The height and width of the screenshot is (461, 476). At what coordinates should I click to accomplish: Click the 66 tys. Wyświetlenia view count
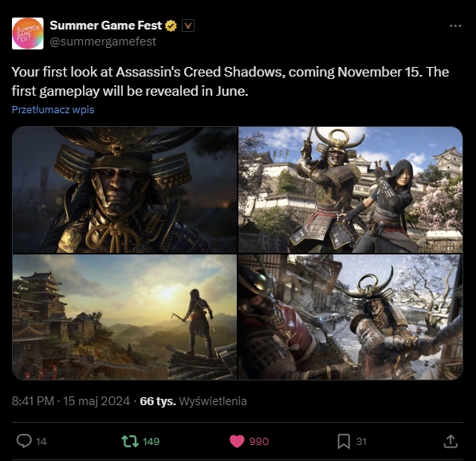[194, 401]
